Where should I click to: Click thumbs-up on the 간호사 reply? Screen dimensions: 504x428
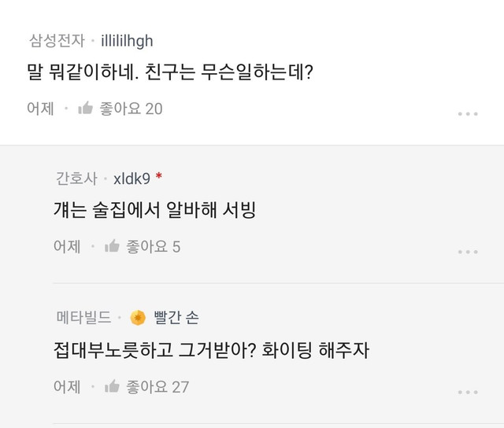click(x=113, y=247)
